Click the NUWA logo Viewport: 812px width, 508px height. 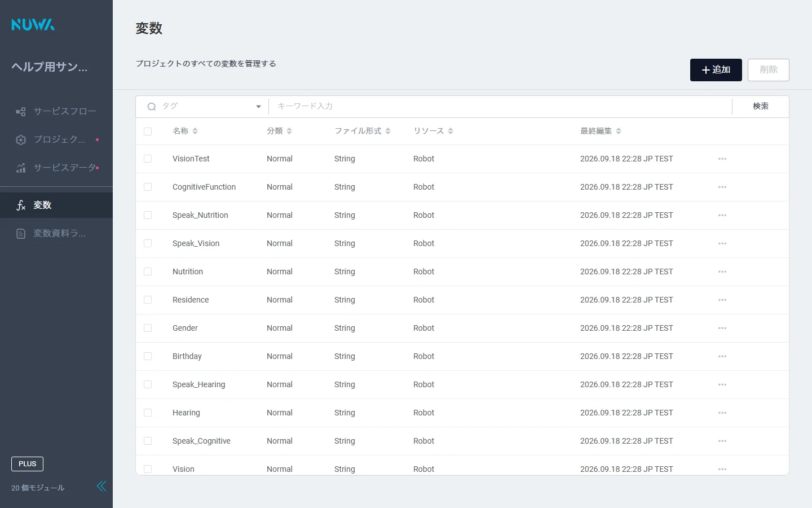point(33,24)
